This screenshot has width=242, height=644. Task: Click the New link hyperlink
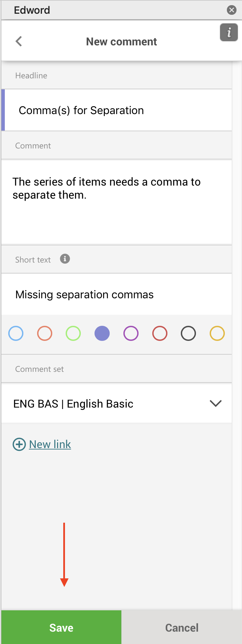tap(50, 444)
